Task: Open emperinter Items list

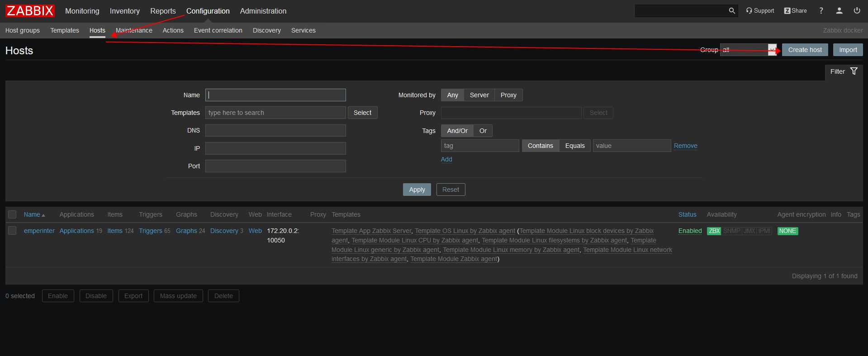Action: coord(115,231)
